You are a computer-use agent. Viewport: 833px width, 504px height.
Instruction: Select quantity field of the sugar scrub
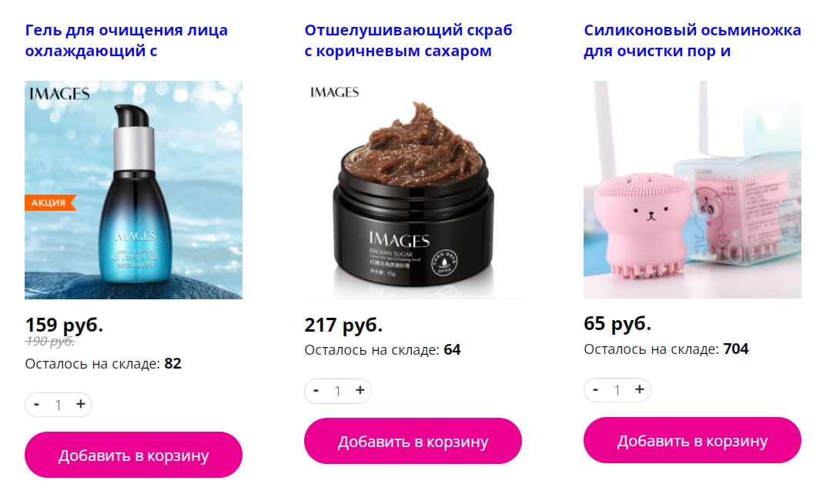coord(338,392)
